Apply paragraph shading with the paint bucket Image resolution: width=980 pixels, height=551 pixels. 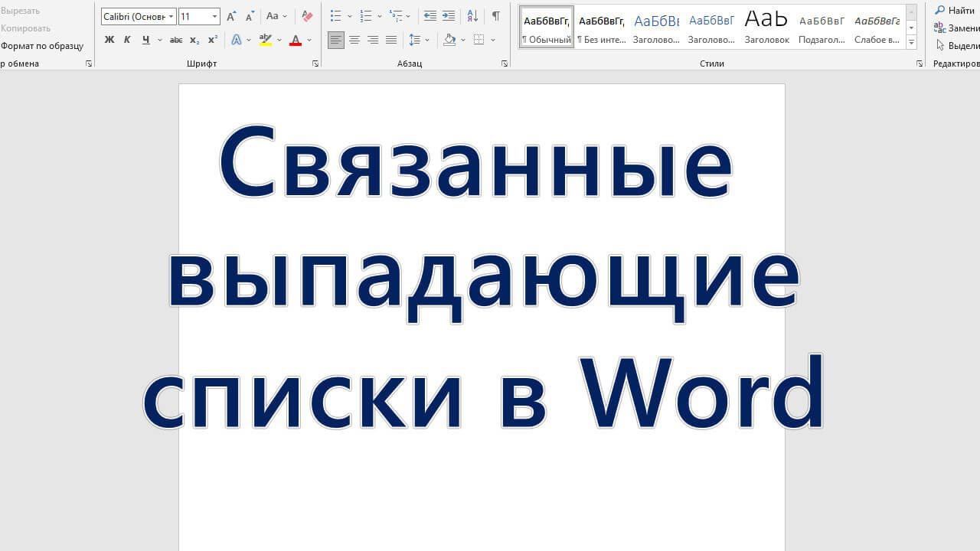[x=449, y=40]
